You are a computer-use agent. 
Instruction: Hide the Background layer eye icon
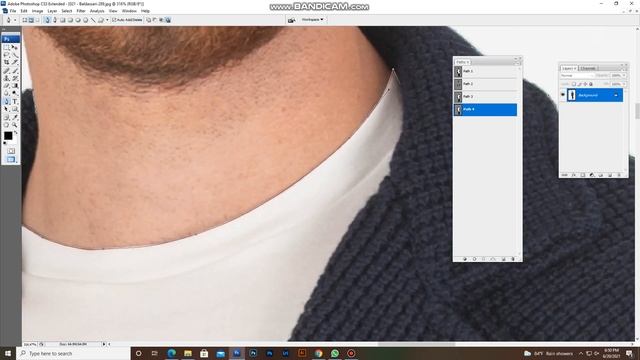click(x=563, y=95)
